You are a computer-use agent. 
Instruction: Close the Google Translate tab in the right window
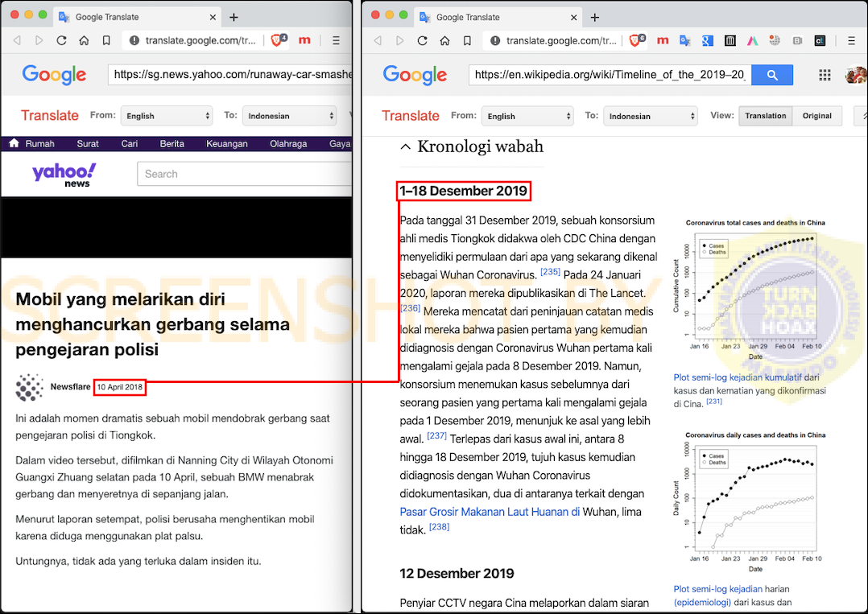tap(573, 17)
